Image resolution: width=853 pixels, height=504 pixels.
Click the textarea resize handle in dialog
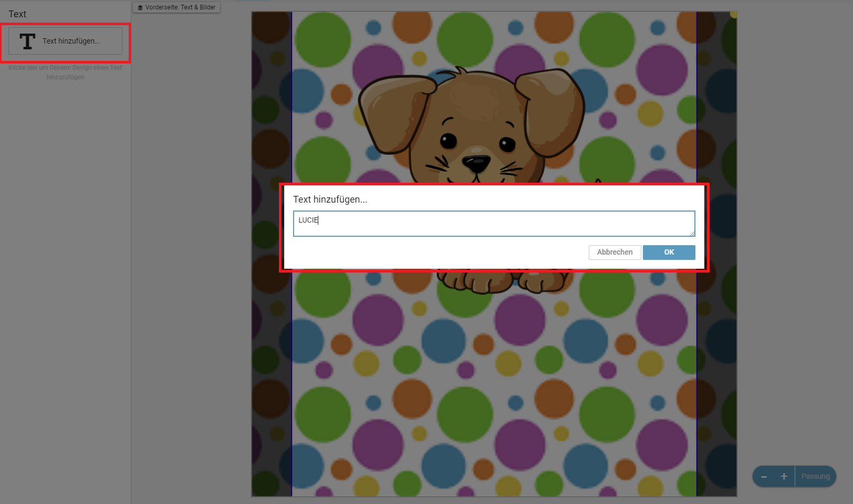(x=692, y=234)
